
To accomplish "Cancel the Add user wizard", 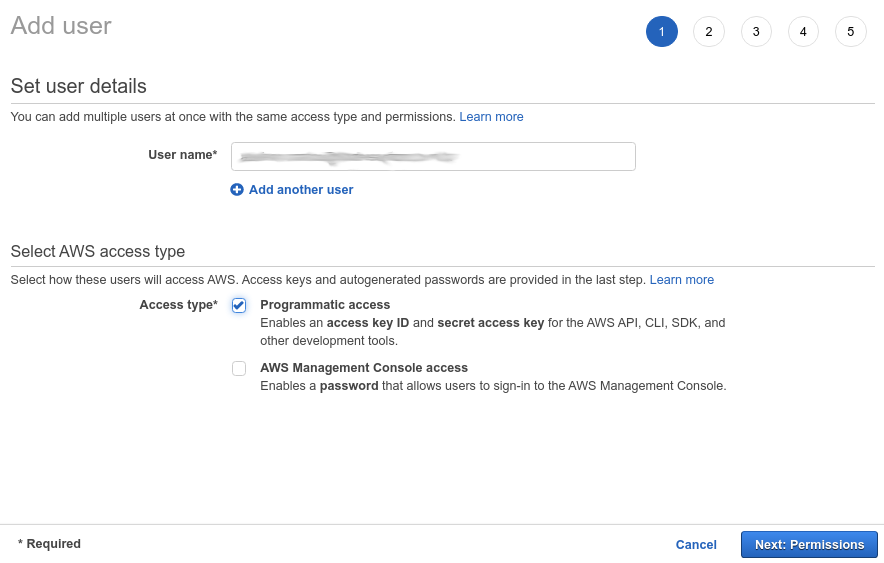I will 696,545.
